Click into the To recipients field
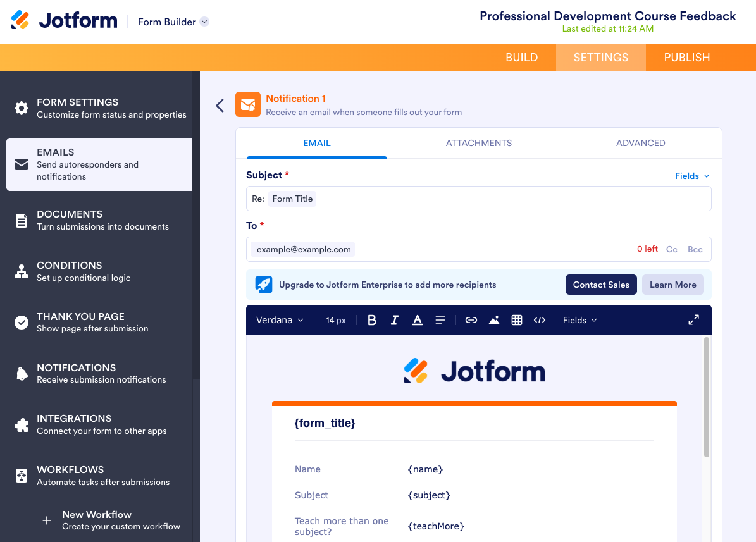Image resolution: width=756 pixels, height=542 pixels. click(479, 249)
